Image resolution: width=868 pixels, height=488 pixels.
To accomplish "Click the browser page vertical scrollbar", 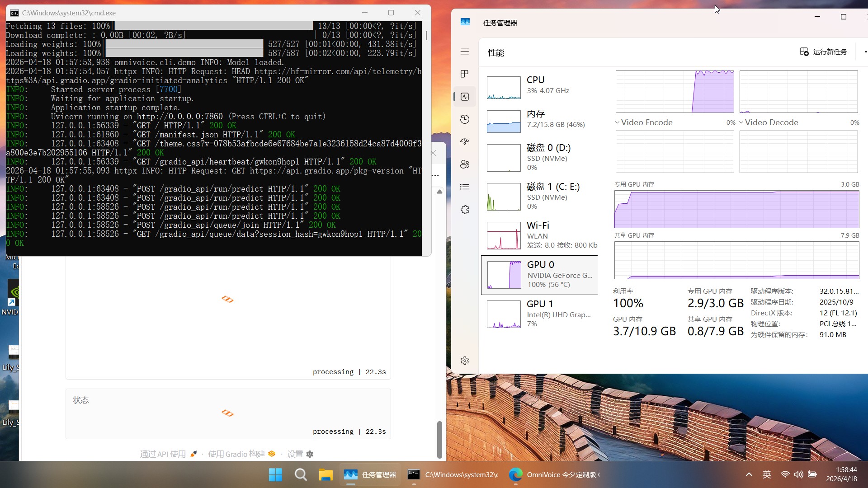I will click(439, 439).
